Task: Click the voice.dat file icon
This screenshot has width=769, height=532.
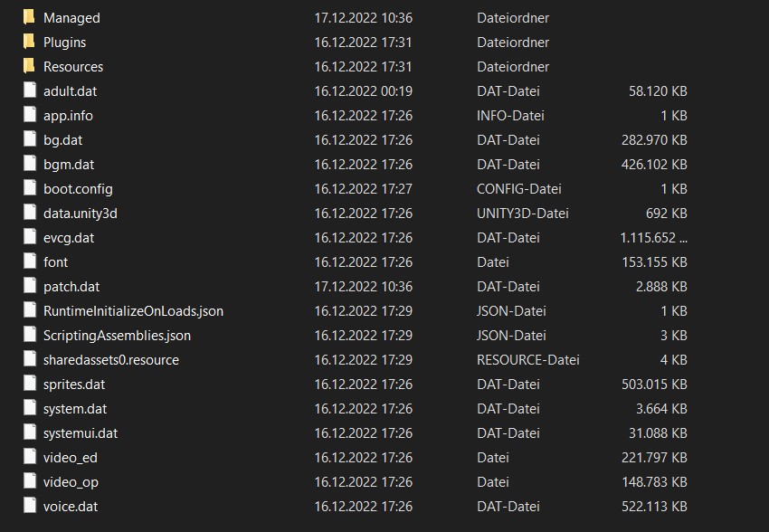Action: click(29, 506)
